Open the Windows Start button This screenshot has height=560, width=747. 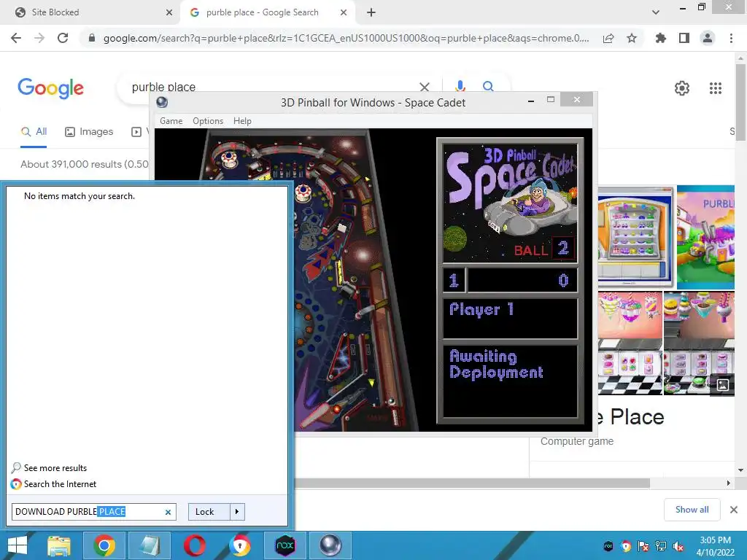click(x=18, y=545)
